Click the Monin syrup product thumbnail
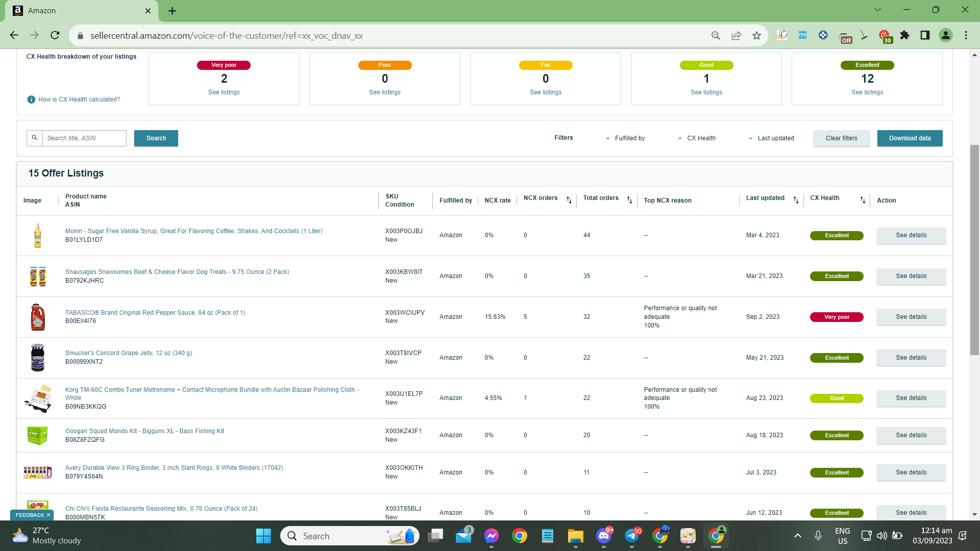The width and height of the screenshot is (980, 551). 38,235
